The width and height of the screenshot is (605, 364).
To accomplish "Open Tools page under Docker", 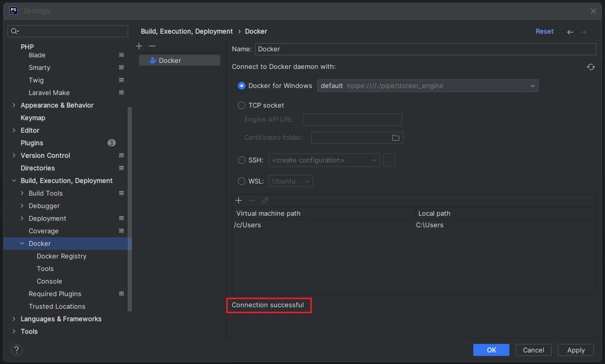I will 45,268.
